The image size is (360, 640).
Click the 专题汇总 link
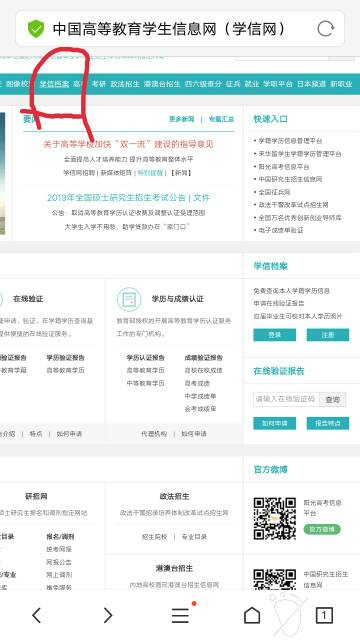tap(221, 119)
